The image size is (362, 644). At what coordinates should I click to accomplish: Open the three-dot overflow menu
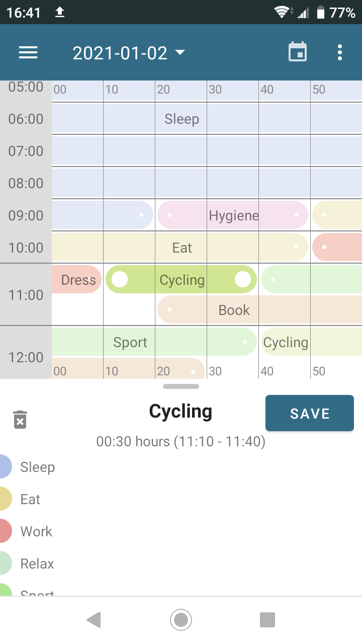click(340, 52)
